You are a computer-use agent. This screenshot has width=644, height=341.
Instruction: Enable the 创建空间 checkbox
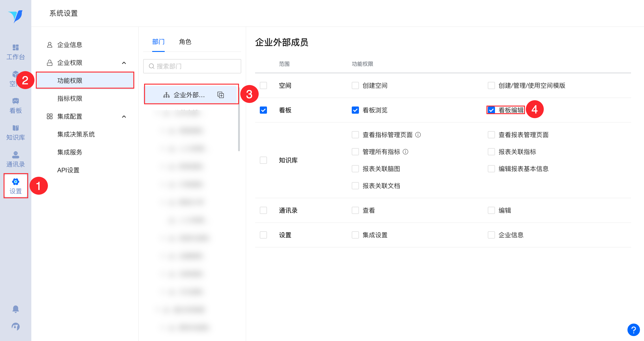click(x=355, y=85)
